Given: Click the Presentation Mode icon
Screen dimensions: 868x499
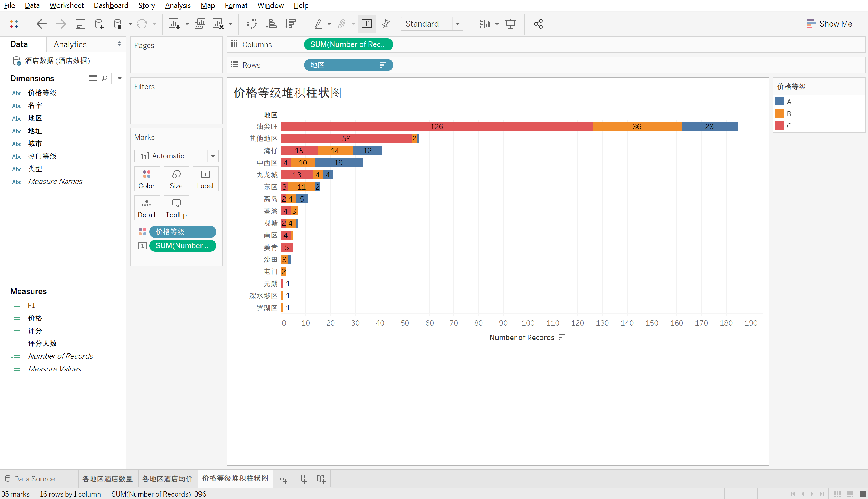Looking at the screenshot, I should (x=510, y=24).
